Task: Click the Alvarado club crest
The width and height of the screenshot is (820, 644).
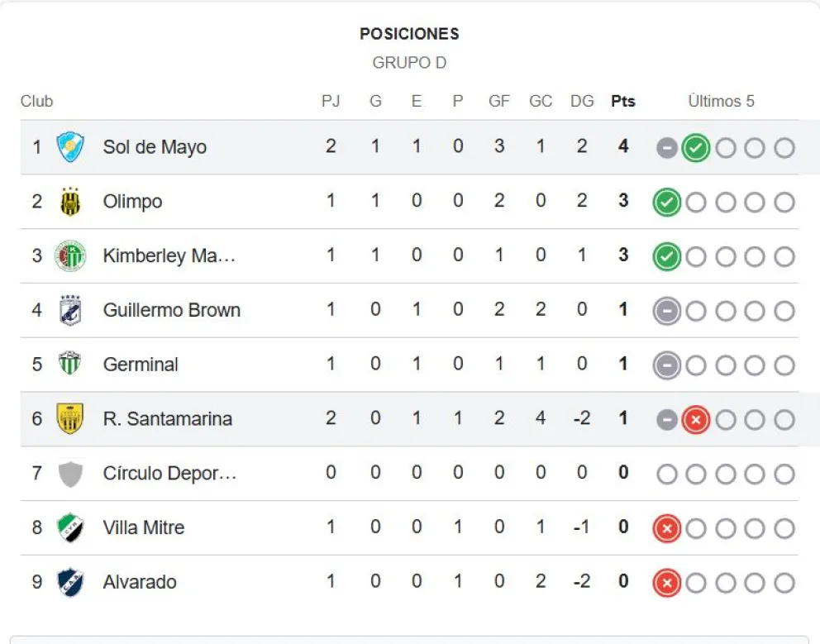Action: click(x=70, y=582)
